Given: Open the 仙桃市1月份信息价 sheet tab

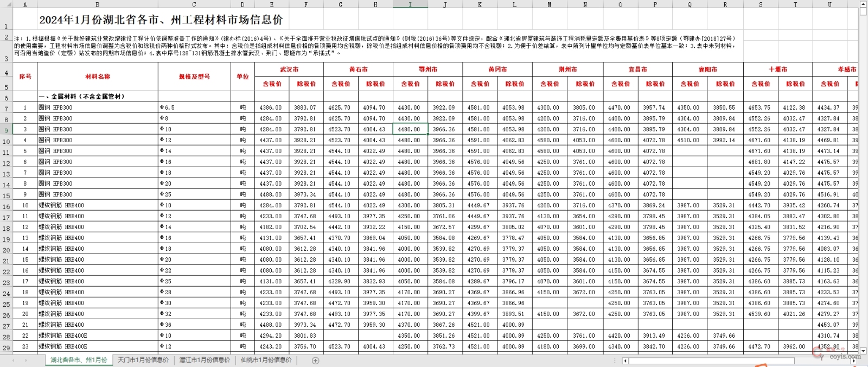Looking at the screenshot, I should (266, 360).
